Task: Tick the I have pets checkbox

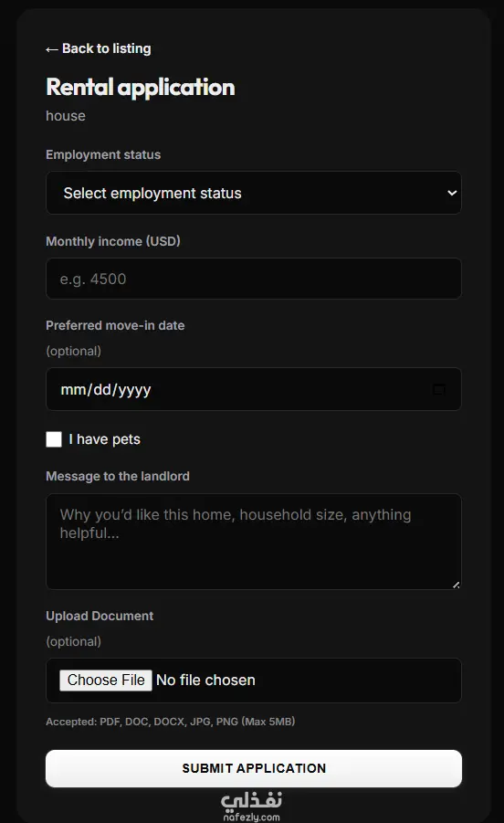Action: point(54,439)
